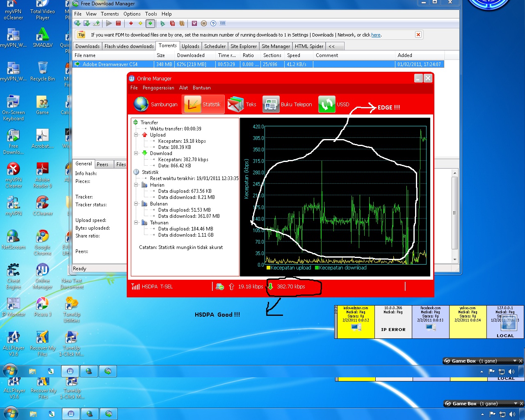The height and width of the screenshot is (420, 525).
Task: Open the USSD section in Online Manager
Action: (x=334, y=104)
